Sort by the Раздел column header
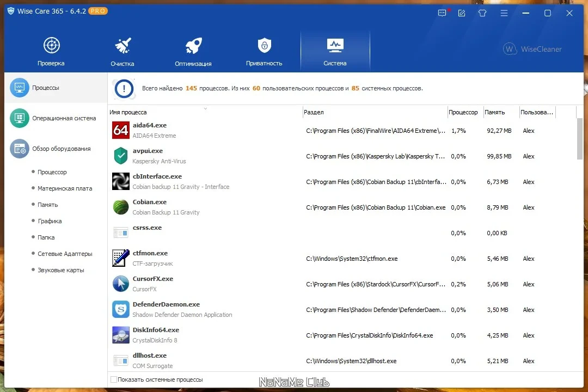This screenshot has width=588, height=392. coord(375,112)
